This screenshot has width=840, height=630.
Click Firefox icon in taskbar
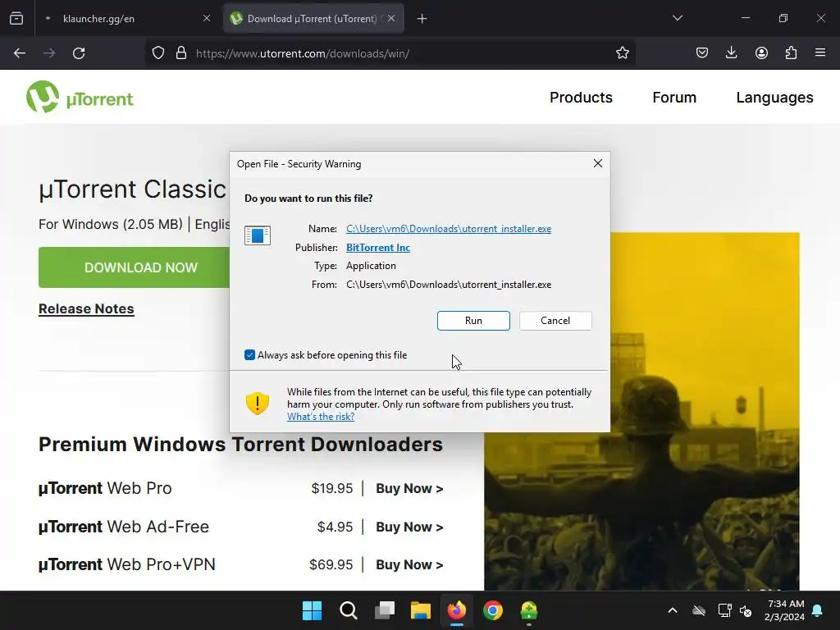click(x=456, y=610)
